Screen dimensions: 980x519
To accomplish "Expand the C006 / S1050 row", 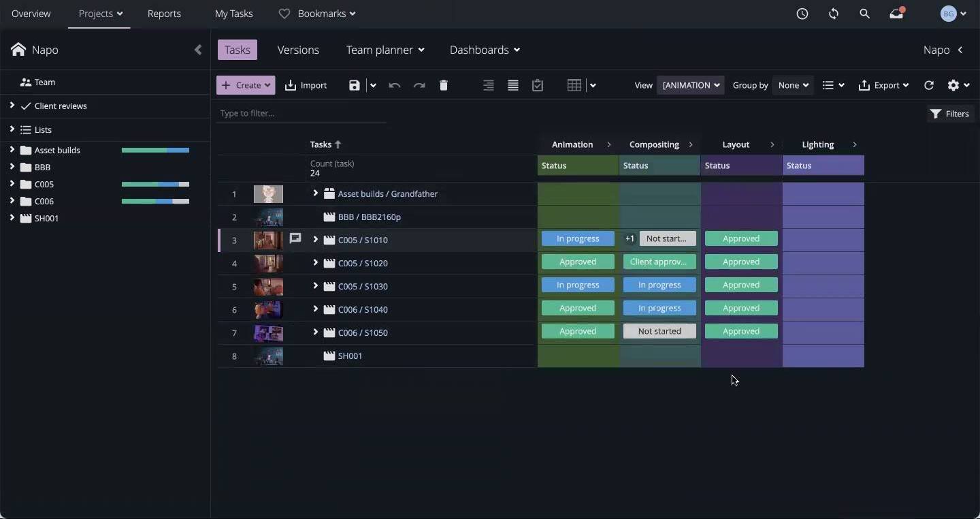I will point(315,332).
